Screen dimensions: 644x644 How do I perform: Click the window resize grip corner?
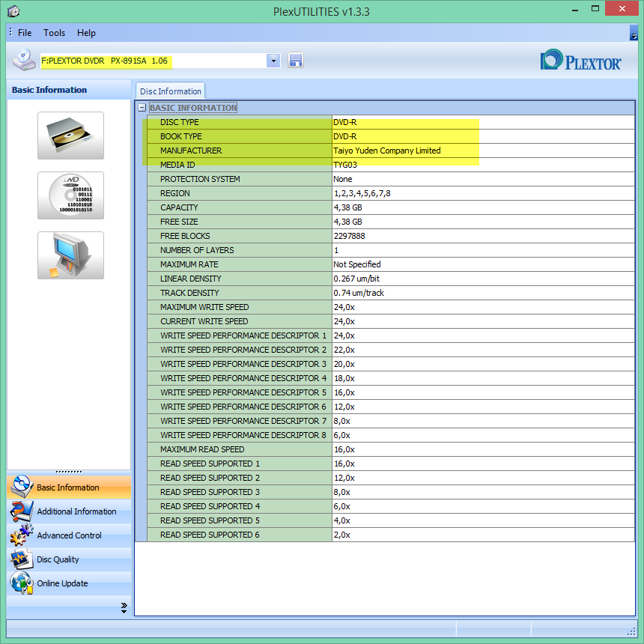[632, 632]
